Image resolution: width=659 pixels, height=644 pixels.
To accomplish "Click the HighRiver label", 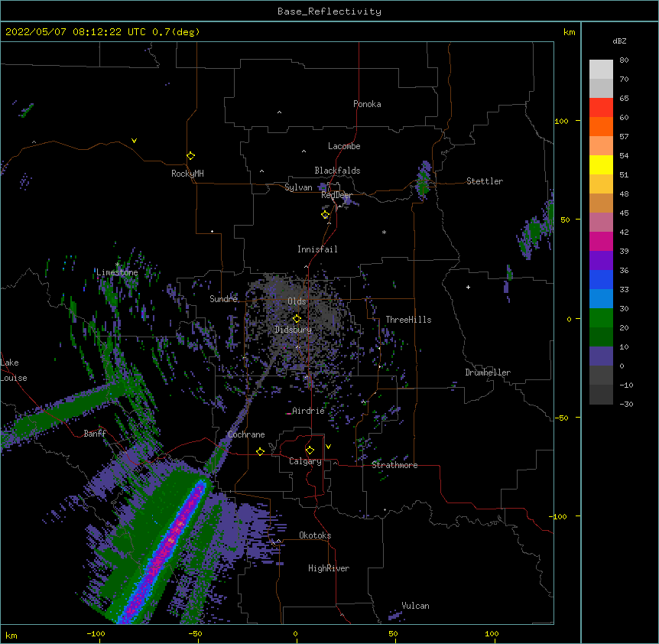I will (x=328, y=568).
